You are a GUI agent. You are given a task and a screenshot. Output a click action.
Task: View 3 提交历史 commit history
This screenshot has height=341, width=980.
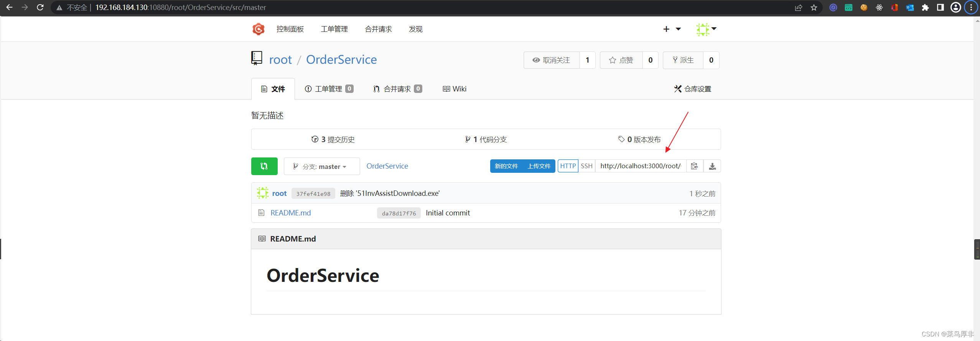333,139
